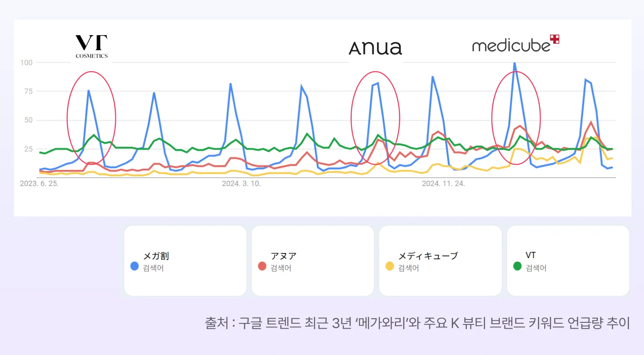Click the 2023. 6. 25. date label
The height and width of the screenshot is (355, 644).
point(39,184)
